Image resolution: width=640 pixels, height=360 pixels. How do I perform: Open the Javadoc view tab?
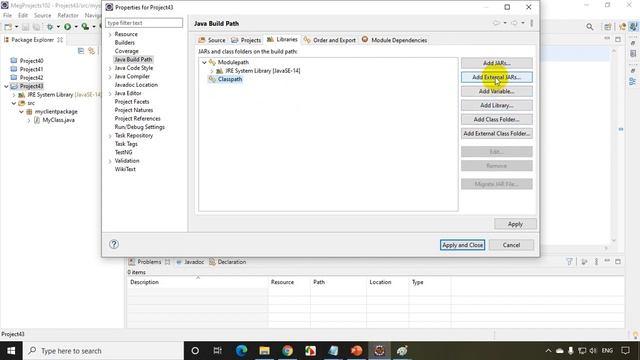pyautogui.click(x=190, y=262)
